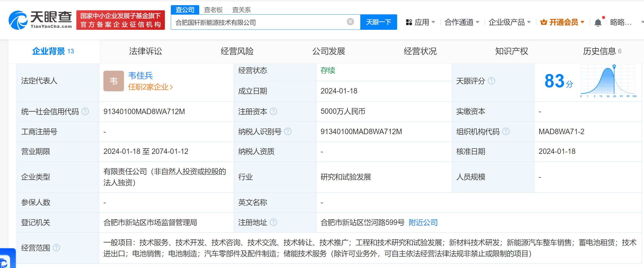The image size is (644, 268).
Task: Click the 韦 avatar thumbnail
Action: [x=114, y=81]
